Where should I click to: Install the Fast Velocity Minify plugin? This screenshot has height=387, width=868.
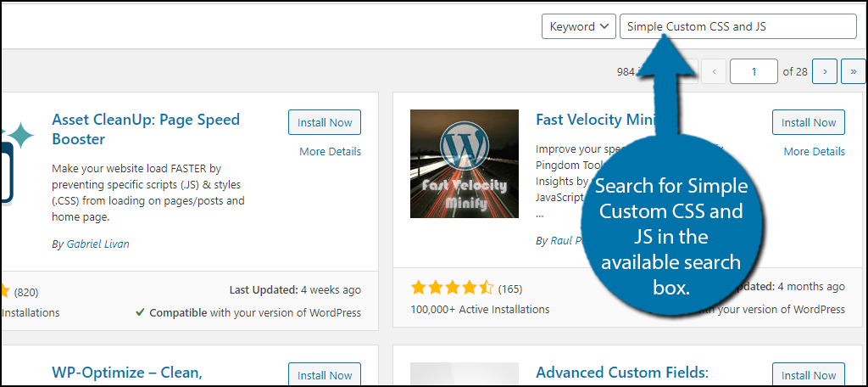(x=808, y=122)
